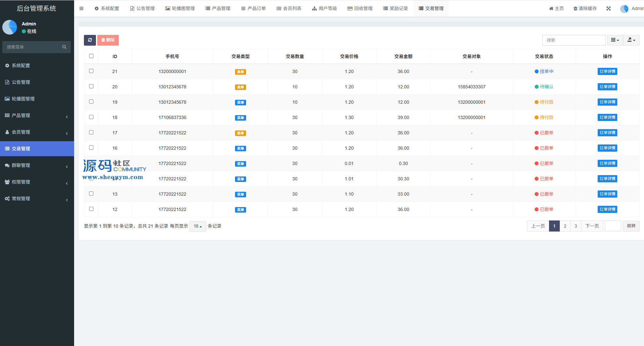Image resolution: width=644 pixels, height=346 pixels.
Task: Tick the checkbox for row ID 18
Action: (91, 117)
